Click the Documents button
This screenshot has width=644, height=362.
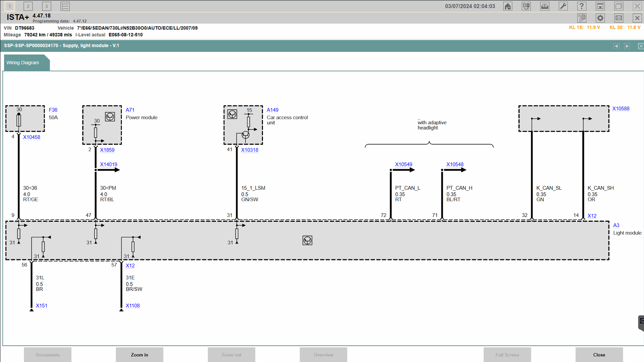(48, 355)
